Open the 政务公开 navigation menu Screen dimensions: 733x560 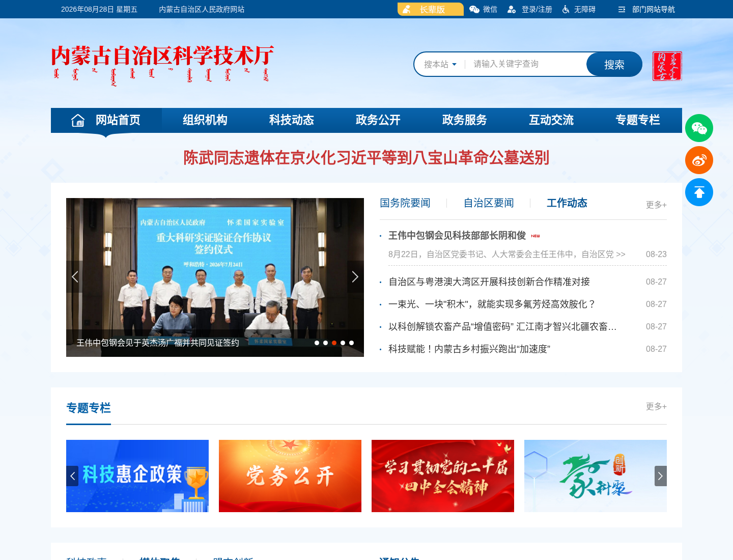tap(378, 120)
